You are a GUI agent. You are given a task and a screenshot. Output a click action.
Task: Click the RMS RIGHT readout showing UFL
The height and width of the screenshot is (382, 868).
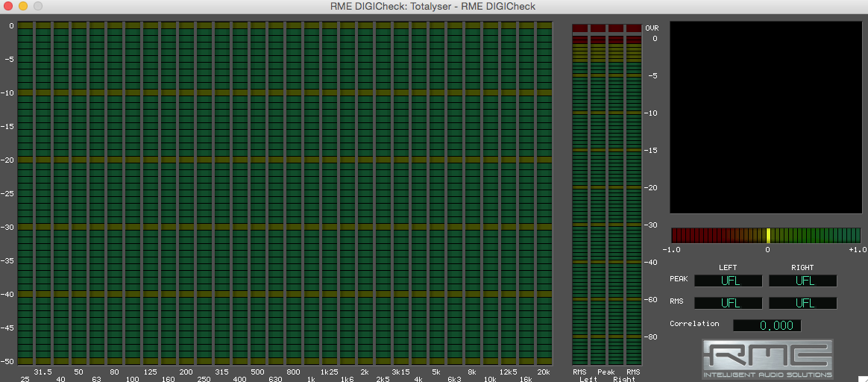pos(802,304)
